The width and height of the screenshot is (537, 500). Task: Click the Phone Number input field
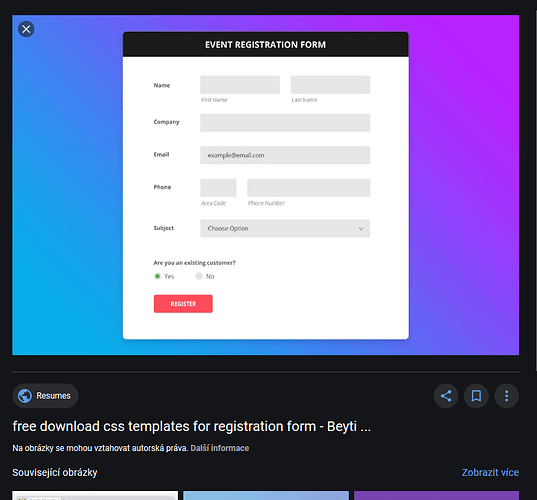(309, 188)
